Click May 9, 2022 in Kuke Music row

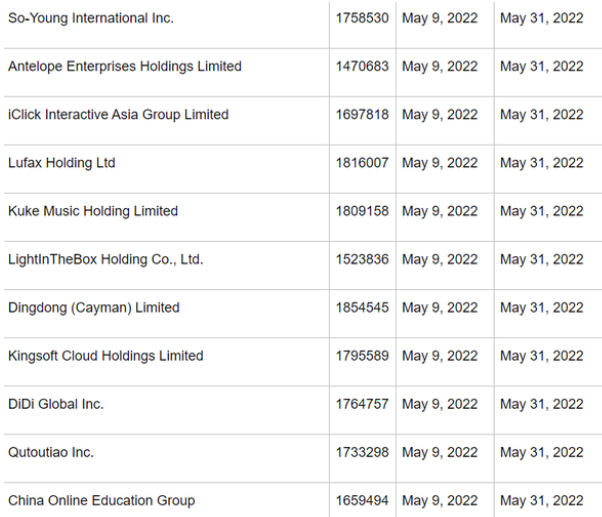(x=440, y=211)
